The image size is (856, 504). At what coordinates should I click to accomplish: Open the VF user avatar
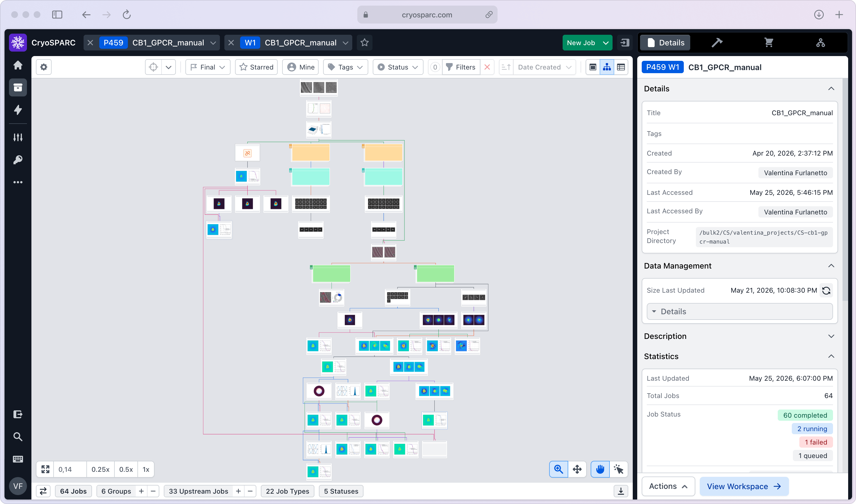[x=18, y=486]
